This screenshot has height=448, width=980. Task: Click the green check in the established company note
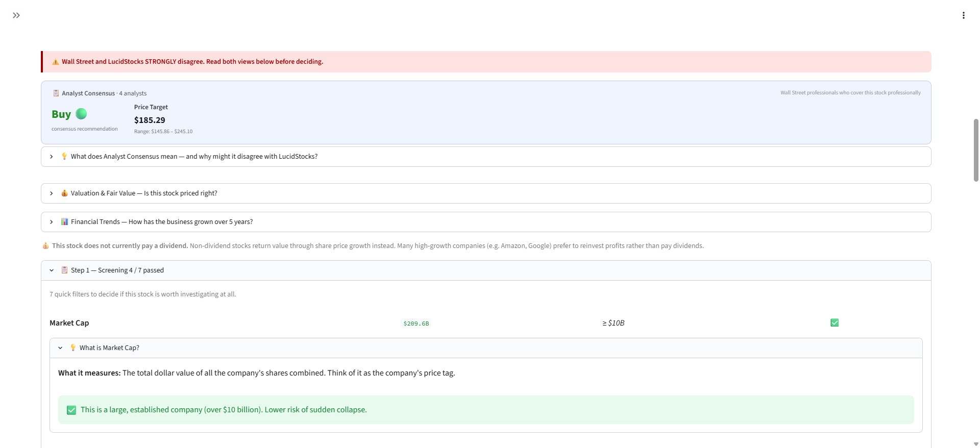71,410
